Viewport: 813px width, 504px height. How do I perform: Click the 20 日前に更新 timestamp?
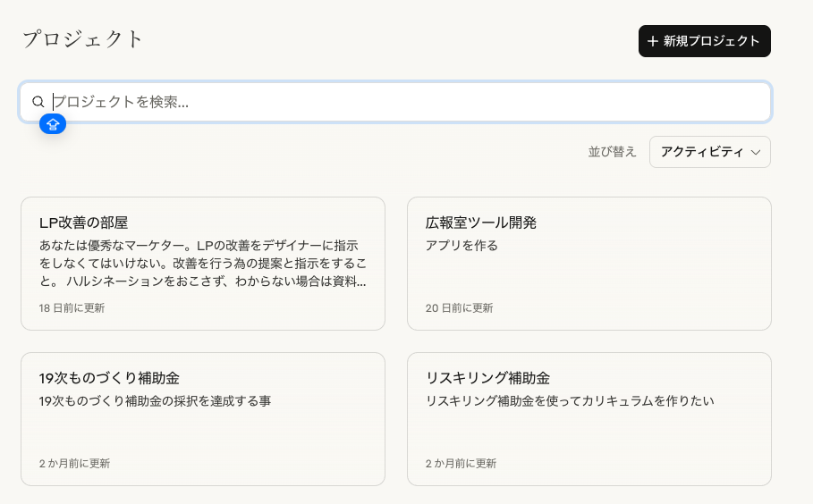(459, 308)
